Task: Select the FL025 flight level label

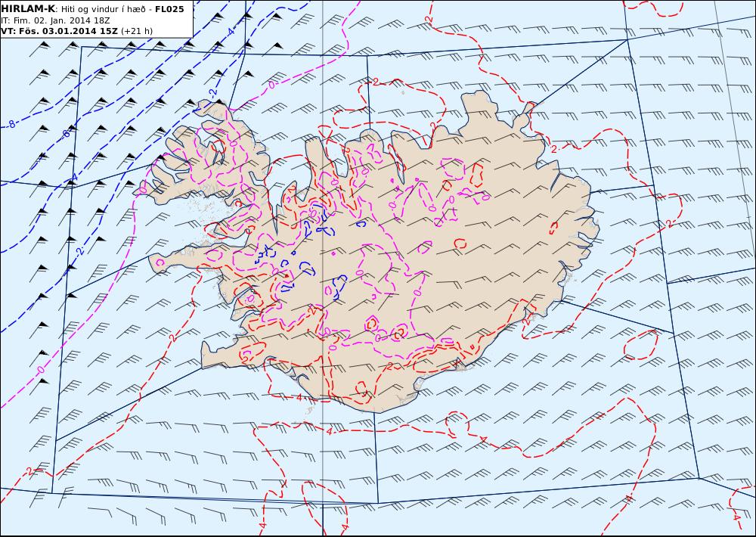Action: (x=169, y=9)
